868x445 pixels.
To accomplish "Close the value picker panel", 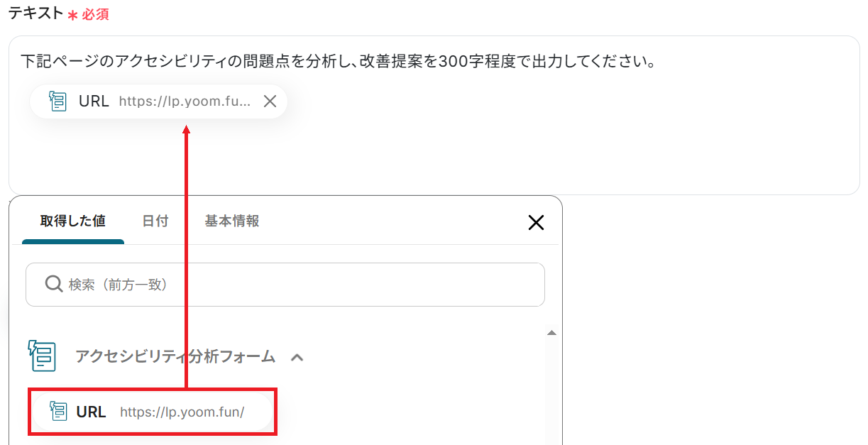I will (x=537, y=222).
